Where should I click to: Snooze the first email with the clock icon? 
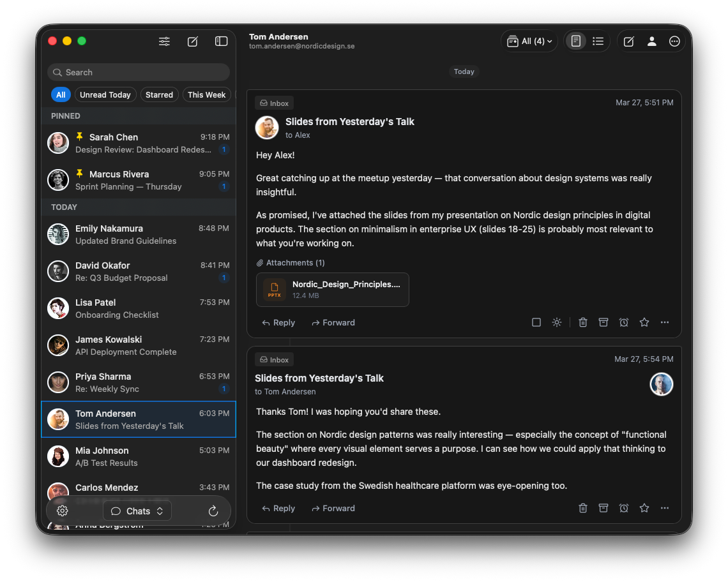point(623,322)
